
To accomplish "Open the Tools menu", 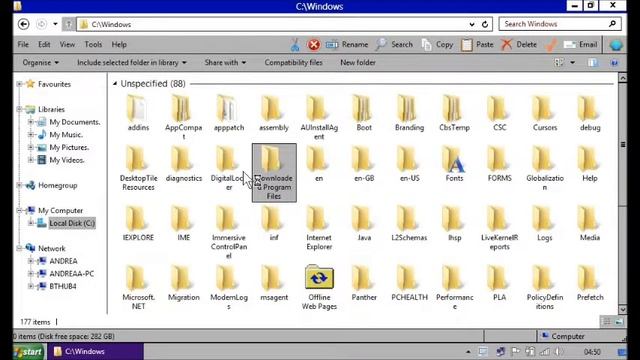I will coord(93,44).
